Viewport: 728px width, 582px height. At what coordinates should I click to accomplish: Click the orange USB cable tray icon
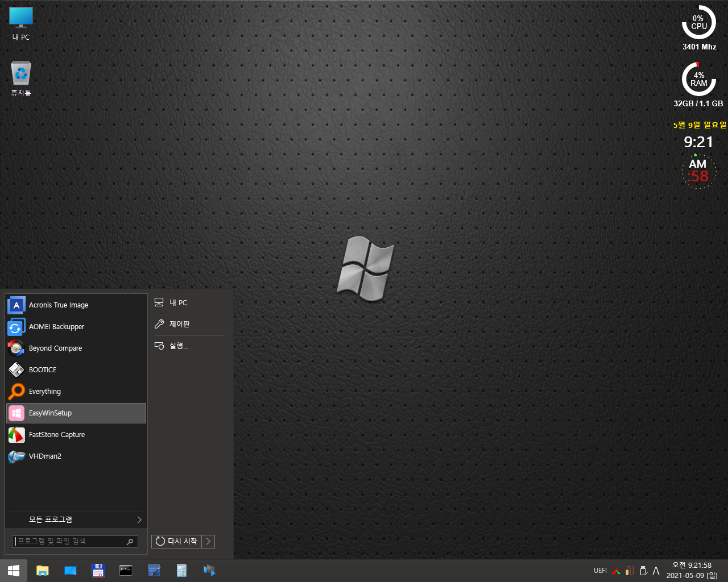coord(630,571)
